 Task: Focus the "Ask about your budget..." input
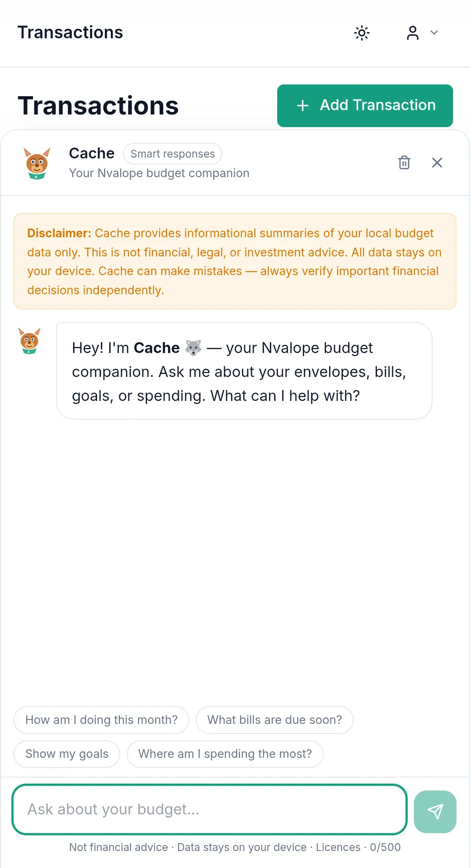[210, 810]
